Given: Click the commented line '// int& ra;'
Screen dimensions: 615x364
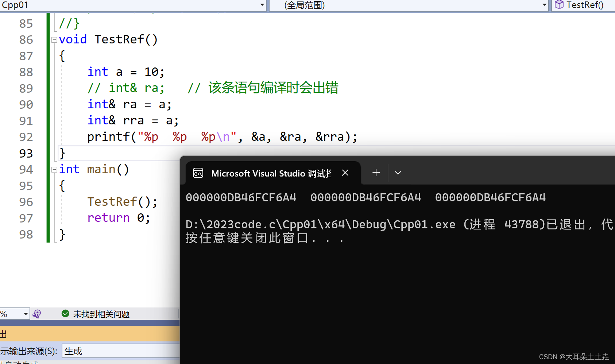Looking at the screenshot, I should point(126,88).
